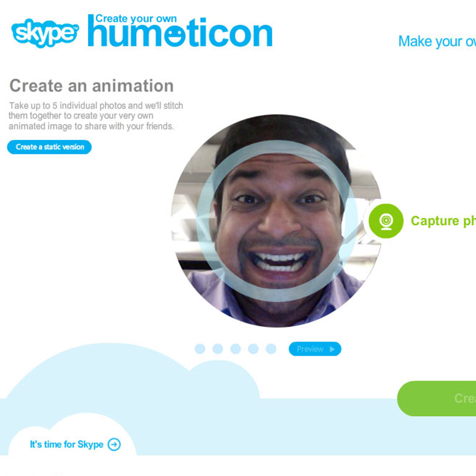Click the Skype cloud logo
The image size is (476, 476).
pos(45,33)
